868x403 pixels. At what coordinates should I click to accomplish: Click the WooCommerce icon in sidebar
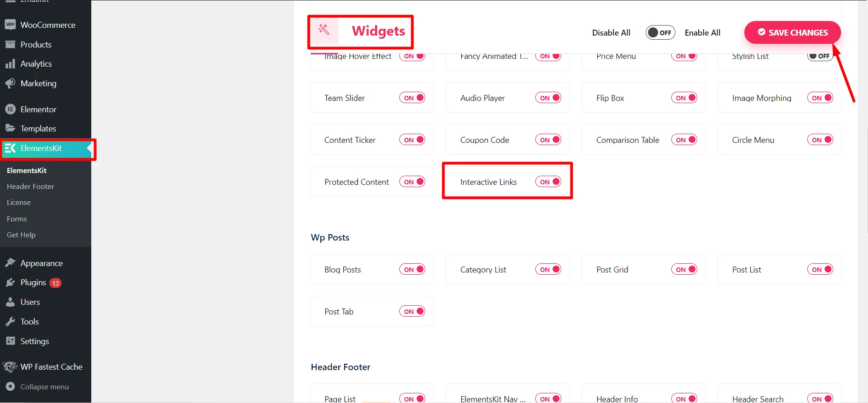[x=10, y=25]
